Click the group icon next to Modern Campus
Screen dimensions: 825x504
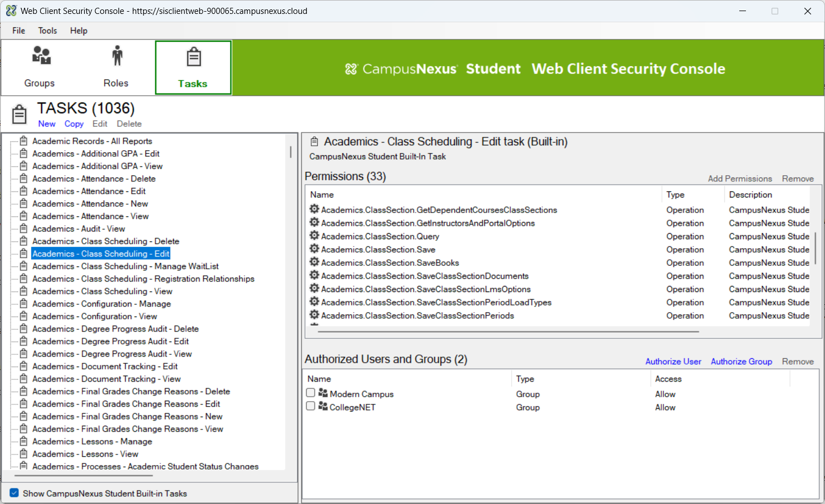click(x=323, y=393)
